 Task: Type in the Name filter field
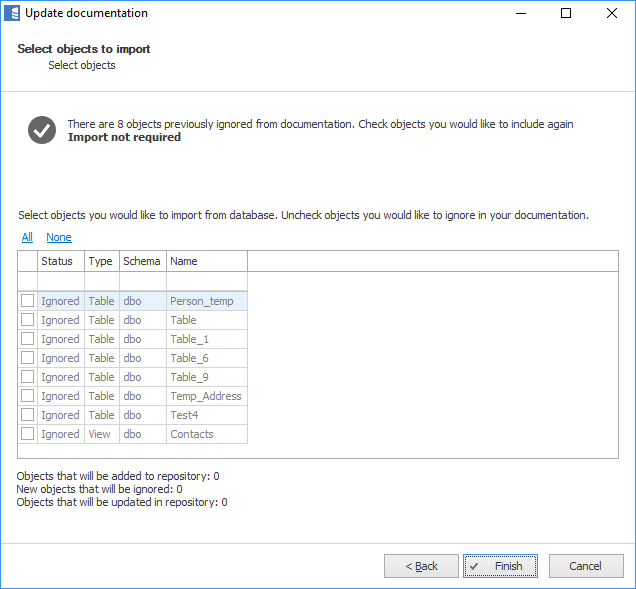(206, 281)
